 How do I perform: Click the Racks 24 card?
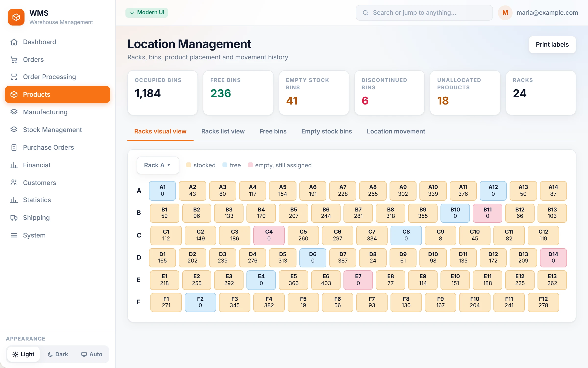tap(541, 93)
